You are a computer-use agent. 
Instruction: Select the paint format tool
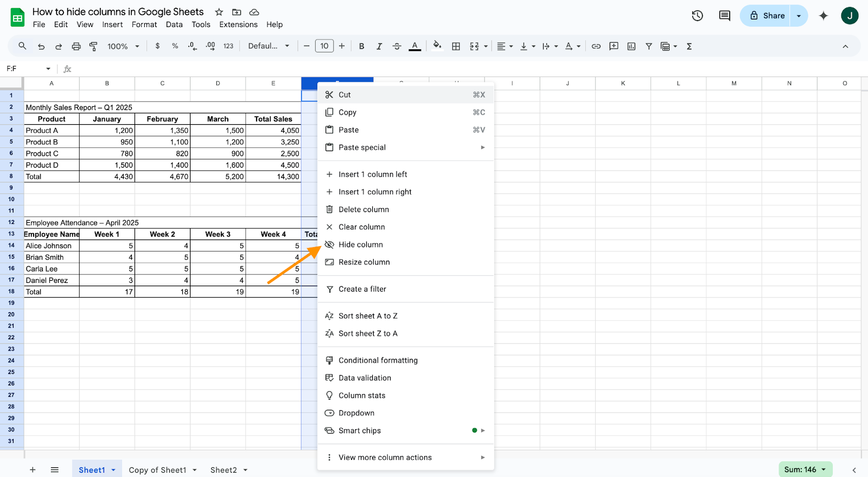(x=93, y=47)
